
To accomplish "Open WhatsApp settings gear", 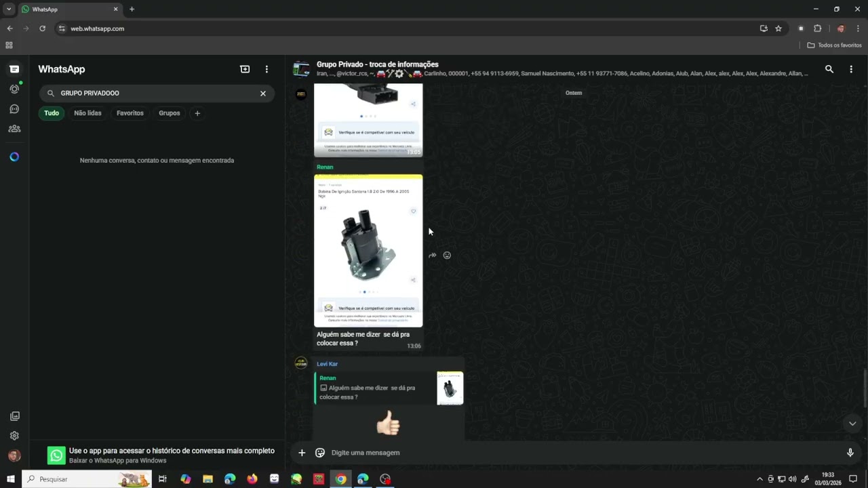I will click(14, 436).
